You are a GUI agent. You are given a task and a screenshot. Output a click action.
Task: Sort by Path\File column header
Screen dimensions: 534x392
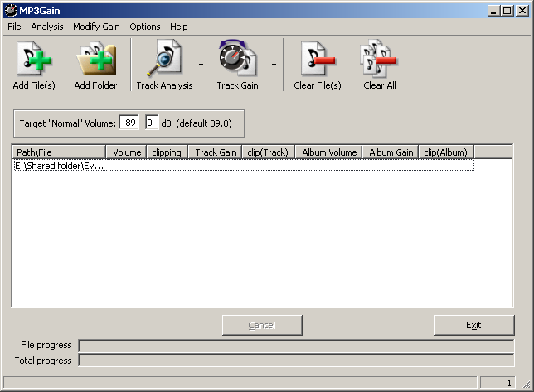pos(59,152)
